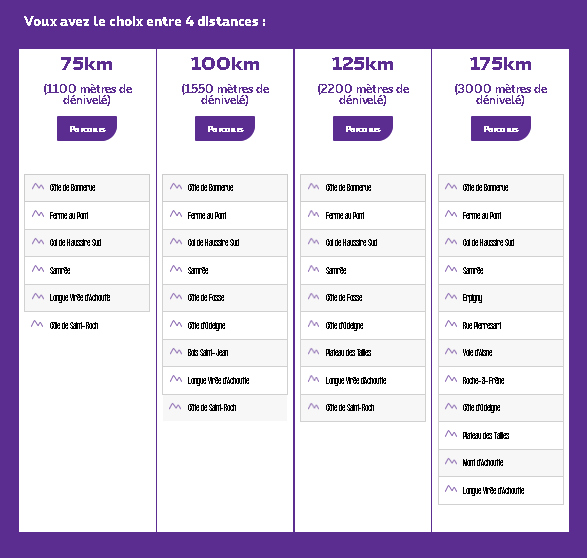Click the mountain icon beside Samrée in 75km column

click(38, 269)
